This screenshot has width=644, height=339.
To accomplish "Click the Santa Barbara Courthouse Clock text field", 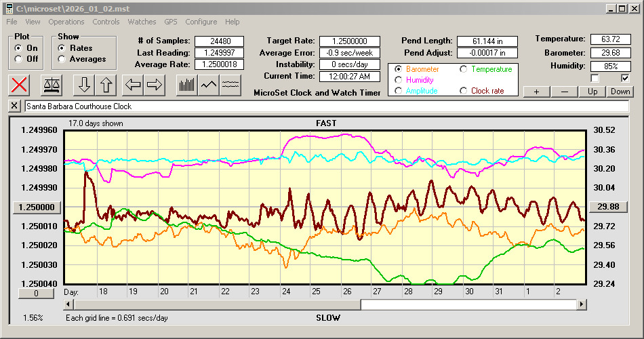I will pos(325,106).
